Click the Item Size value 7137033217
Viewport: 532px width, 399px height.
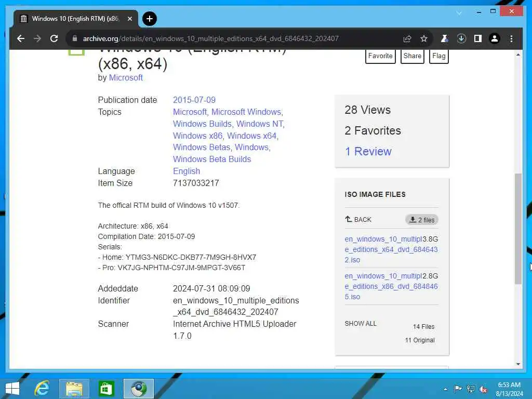click(196, 183)
